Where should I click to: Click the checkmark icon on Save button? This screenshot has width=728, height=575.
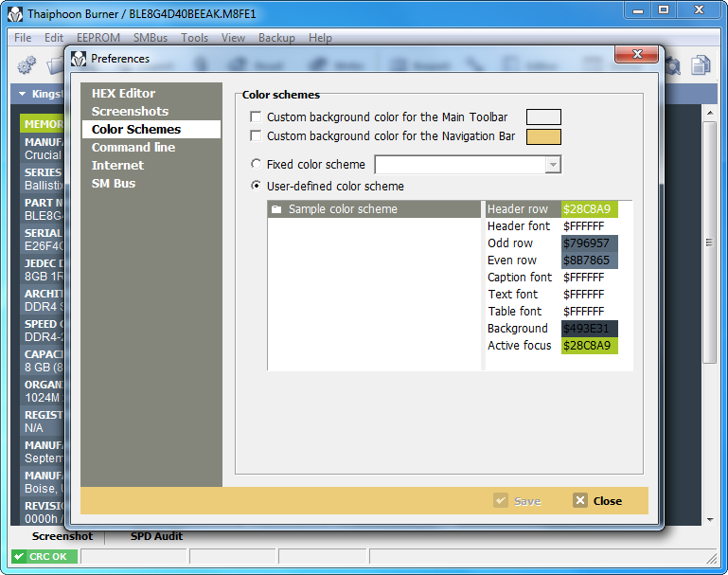[501, 500]
